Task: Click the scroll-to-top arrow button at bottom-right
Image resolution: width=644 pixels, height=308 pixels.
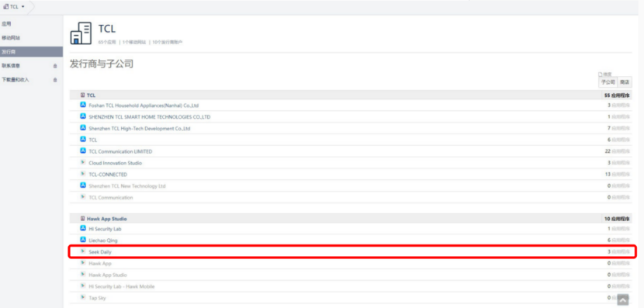Action: 622,300
